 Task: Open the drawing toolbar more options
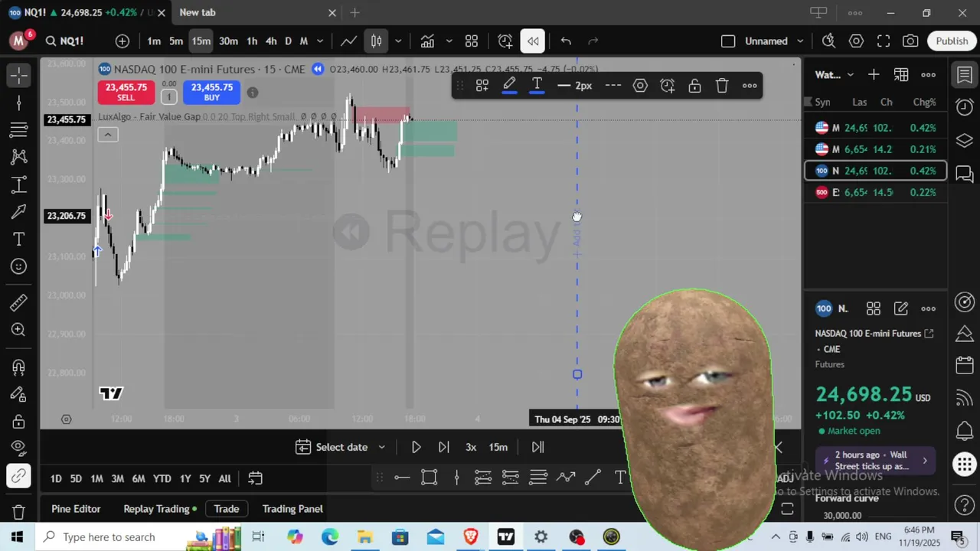(x=750, y=86)
